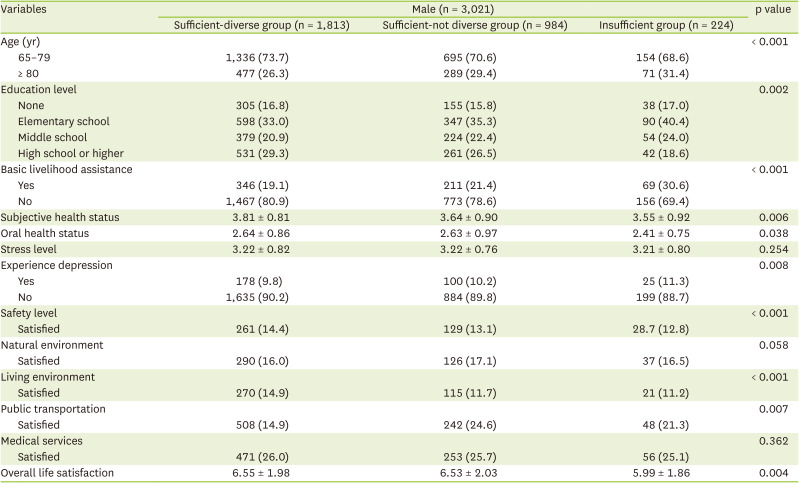The image size is (799, 483).
Task: Click the p value '0.006'
Action: click(x=774, y=218)
